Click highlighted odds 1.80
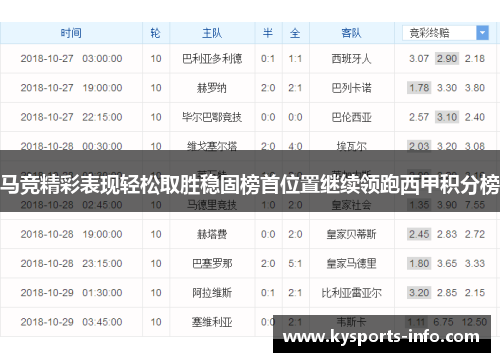The width and height of the screenshot is (500, 362). coord(419,264)
